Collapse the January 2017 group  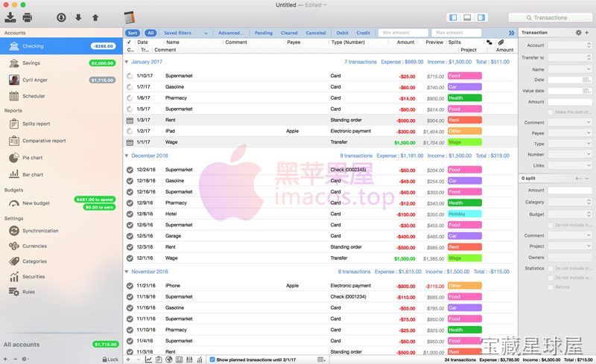pos(127,62)
